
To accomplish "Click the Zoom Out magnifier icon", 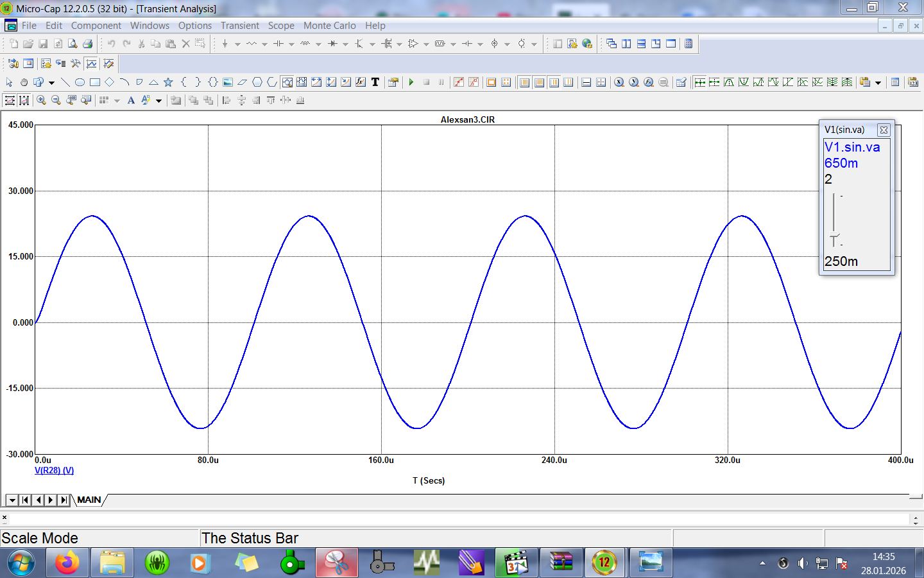I will click(x=56, y=100).
